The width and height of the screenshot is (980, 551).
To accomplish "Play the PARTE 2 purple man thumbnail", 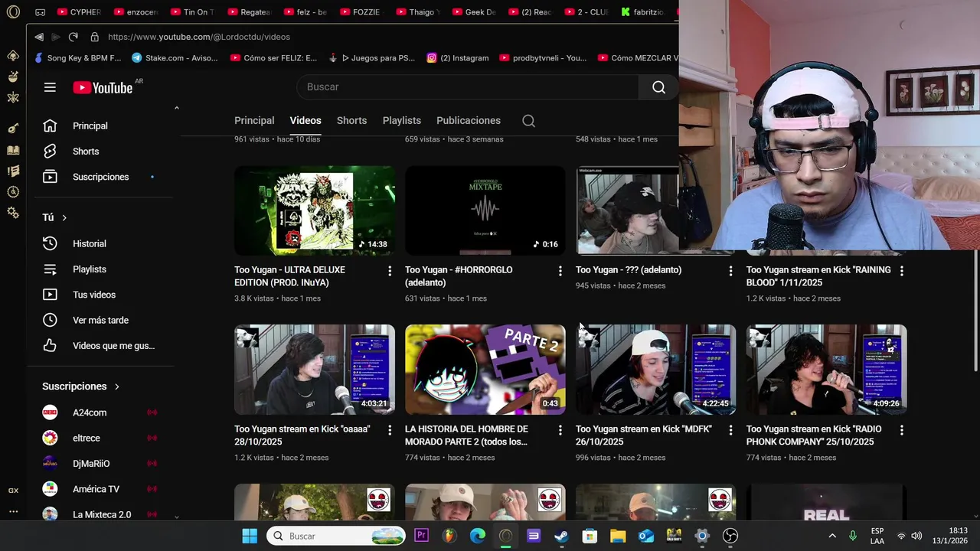I will (x=485, y=370).
